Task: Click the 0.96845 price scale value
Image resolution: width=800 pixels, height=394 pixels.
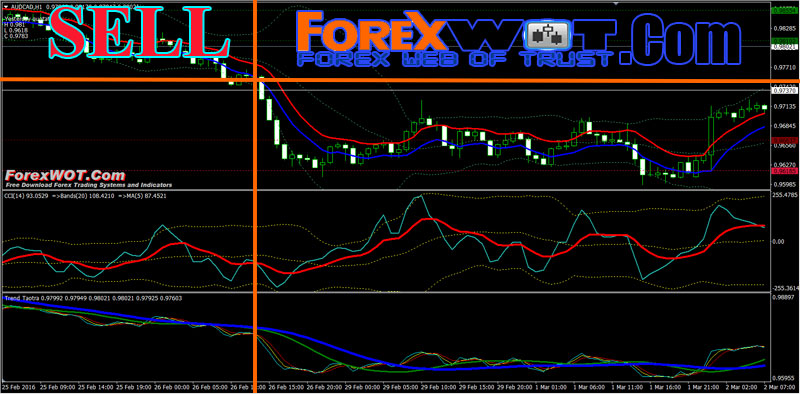Action: [x=786, y=126]
